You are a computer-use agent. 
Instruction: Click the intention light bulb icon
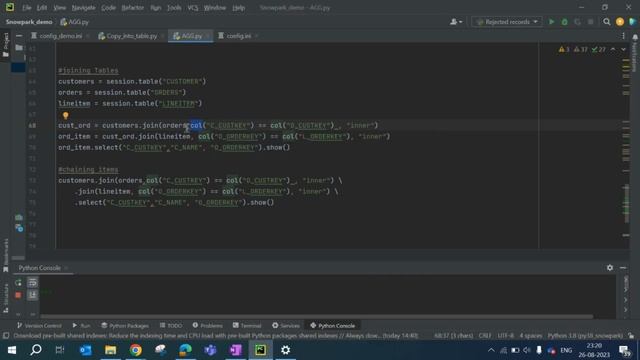click(x=65, y=116)
